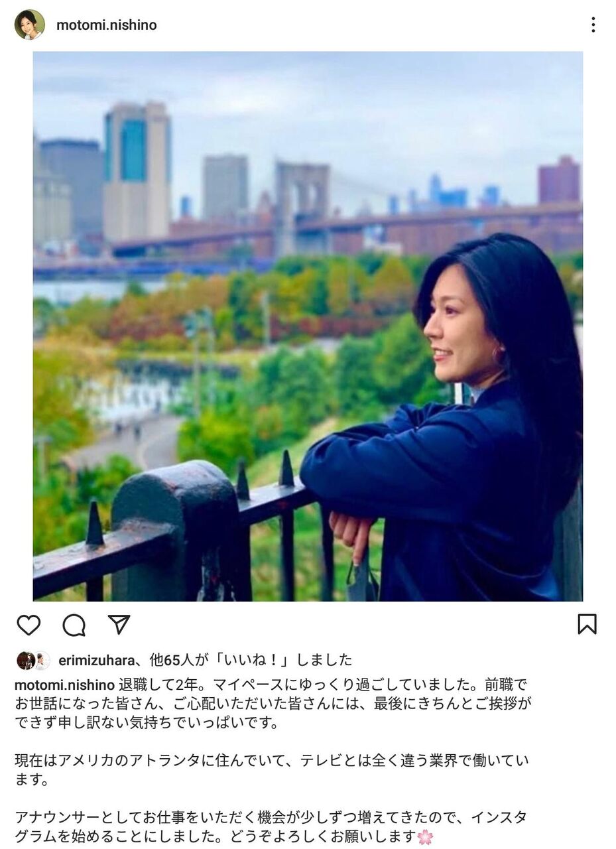Open motomi.nishino username in post header
Image resolution: width=616 pixels, height=849 pixels.
coord(107,25)
